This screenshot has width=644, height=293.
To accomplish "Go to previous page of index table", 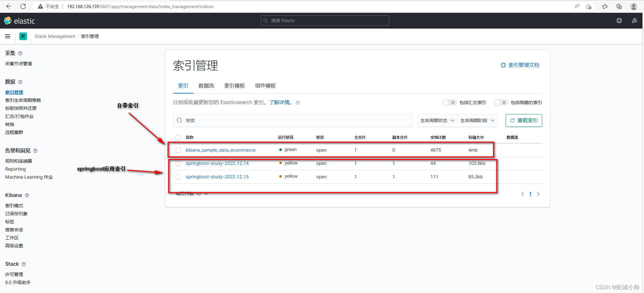I will pos(523,194).
